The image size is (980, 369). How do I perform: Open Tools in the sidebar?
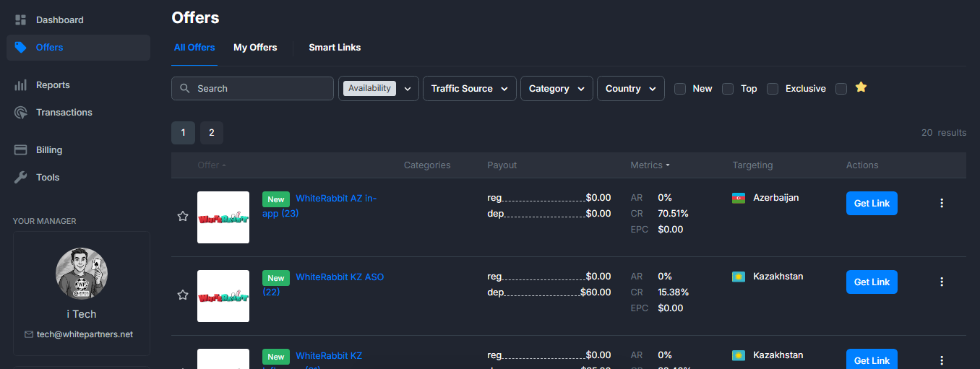pyautogui.click(x=78, y=177)
